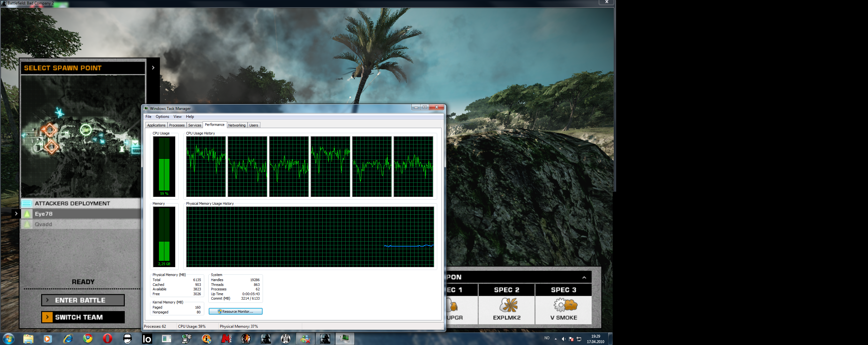Open the black 'lo' taskbar icon
Image resolution: width=868 pixels, height=345 pixels.
[147, 339]
